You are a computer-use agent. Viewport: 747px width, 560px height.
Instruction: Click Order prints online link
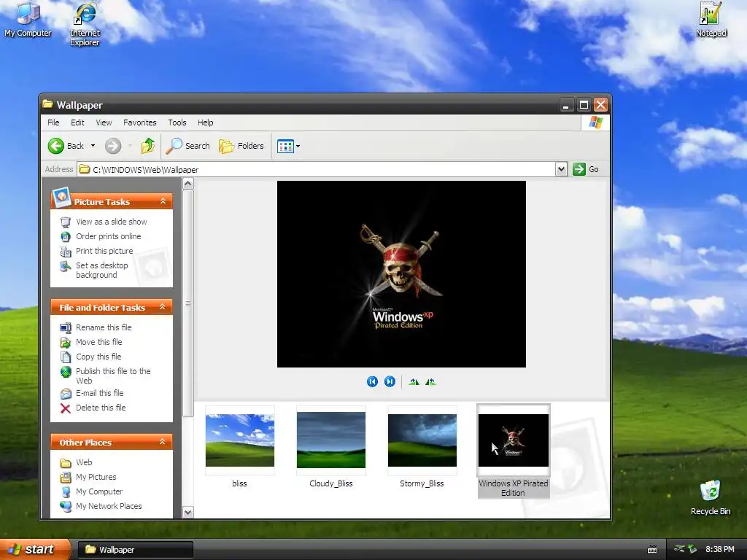pyautogui.click(x=108, y=236)
